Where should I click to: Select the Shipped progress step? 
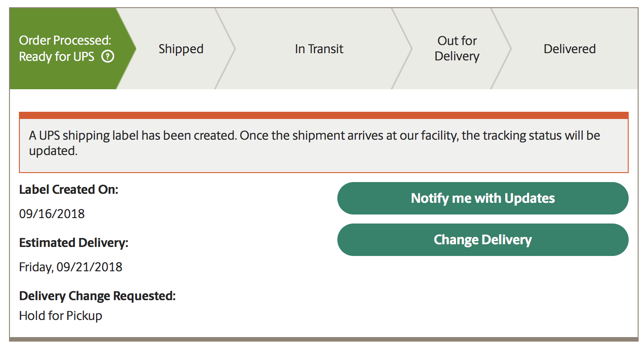click(181, 49)
